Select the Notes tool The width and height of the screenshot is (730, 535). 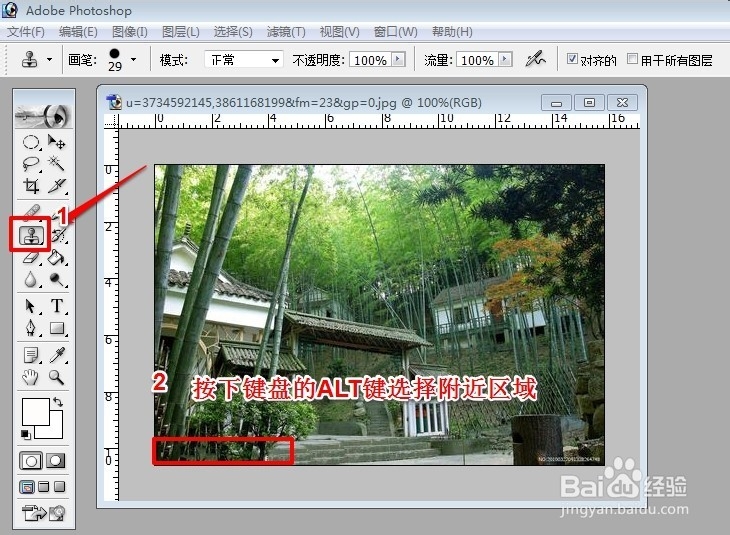click(31, 355)
